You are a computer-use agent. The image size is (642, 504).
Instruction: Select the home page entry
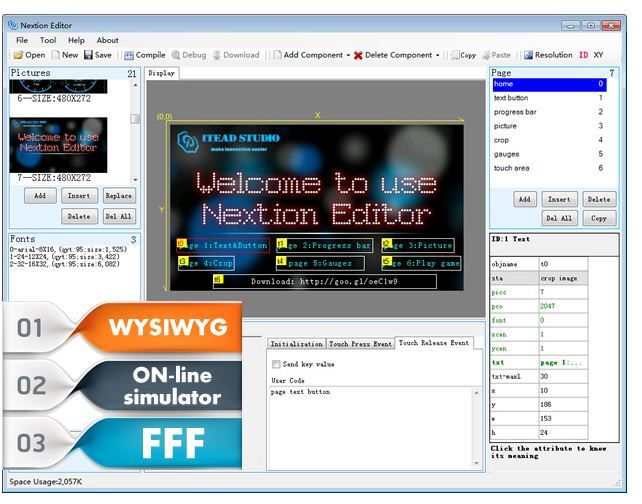(x=549, y=84)
